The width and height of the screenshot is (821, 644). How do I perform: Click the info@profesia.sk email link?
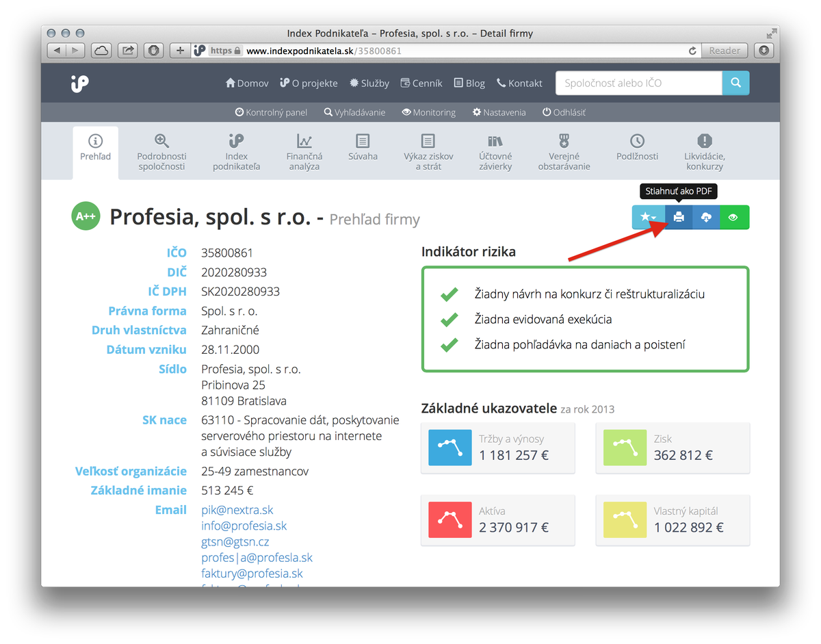tap(244, 526)
